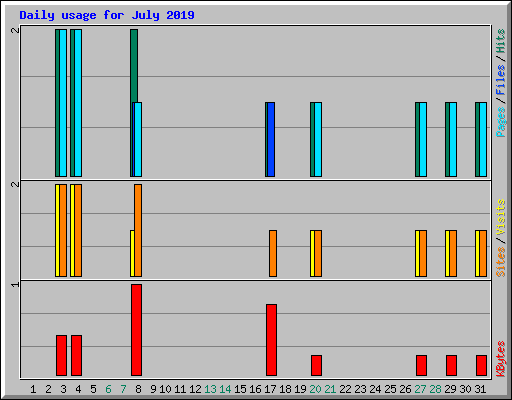Click the green day 20 axis label
This screenshot has width=512, height=400.
(x=315, y=389)
